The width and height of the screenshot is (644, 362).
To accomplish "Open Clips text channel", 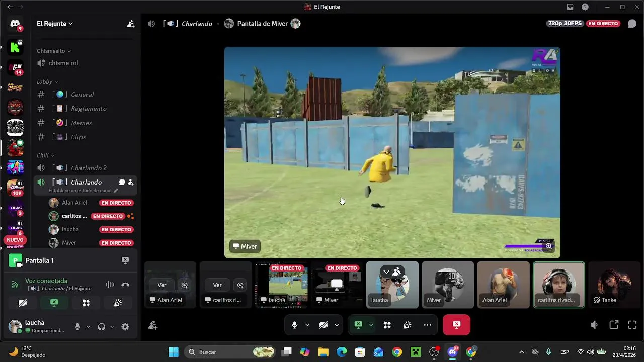I will pyautogui.click(x=85, y=137).
